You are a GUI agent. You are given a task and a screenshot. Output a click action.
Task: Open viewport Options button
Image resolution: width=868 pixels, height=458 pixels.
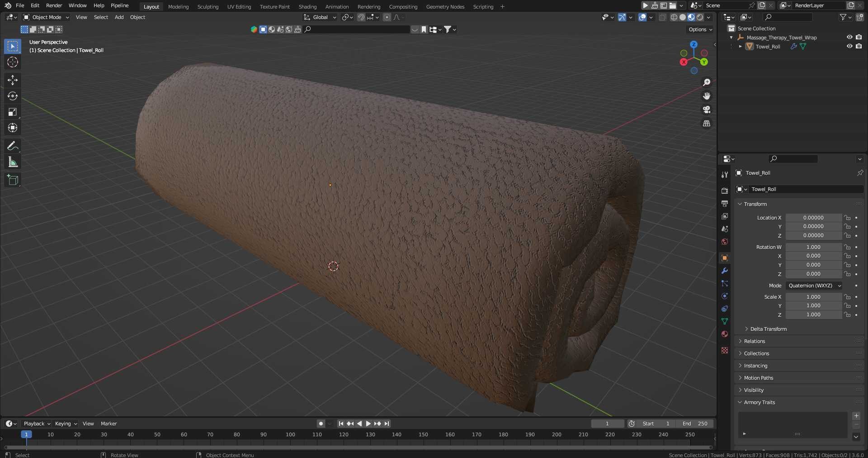tap(700, 29)
